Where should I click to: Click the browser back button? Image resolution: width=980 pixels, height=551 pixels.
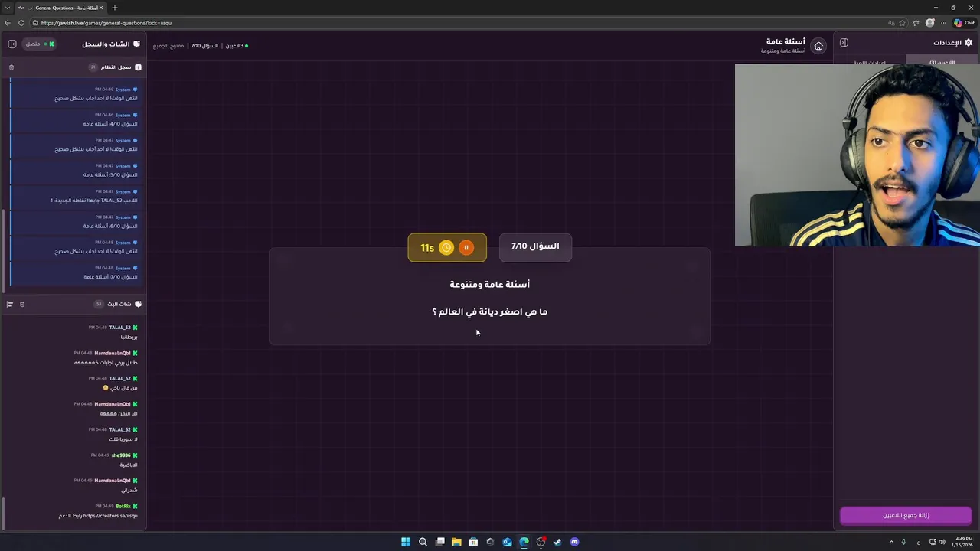8,23
